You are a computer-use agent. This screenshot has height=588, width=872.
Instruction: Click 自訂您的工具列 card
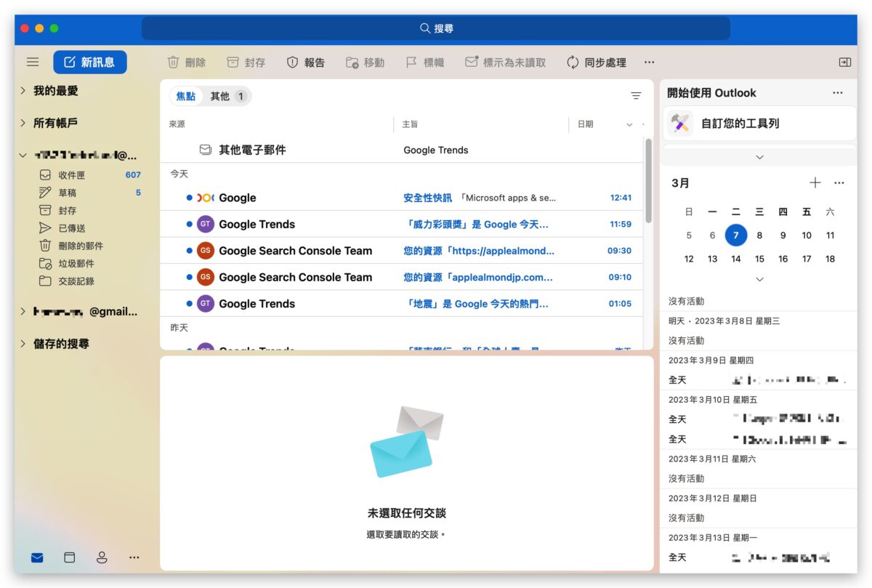coord(759,124)
